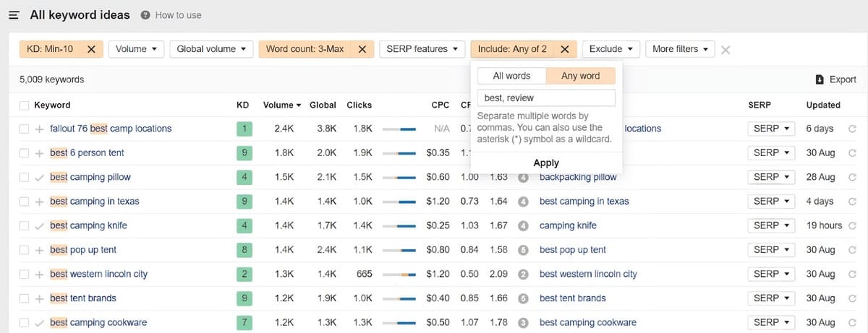Viewport: 868px width, 333px height.
Task: Toggle the select-all keywords checkbox
Action: tap(25, 105)
